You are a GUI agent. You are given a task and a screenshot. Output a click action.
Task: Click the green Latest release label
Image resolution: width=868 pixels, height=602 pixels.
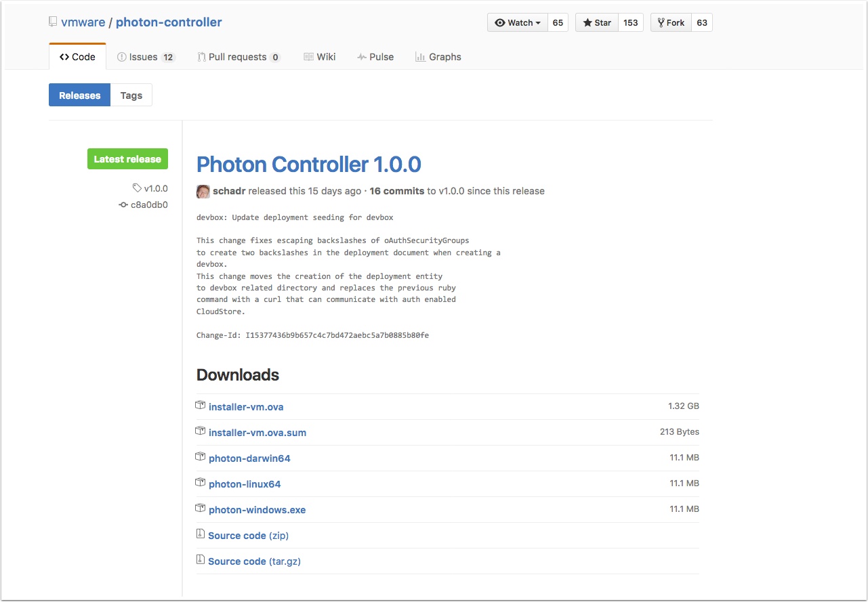(x=127, y=159)
